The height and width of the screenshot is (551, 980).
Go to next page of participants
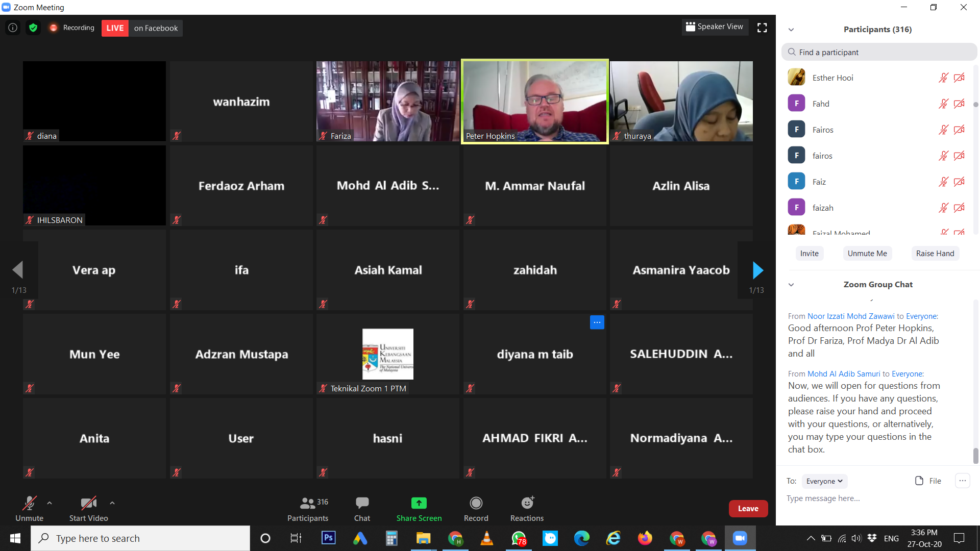pos(757,270)
